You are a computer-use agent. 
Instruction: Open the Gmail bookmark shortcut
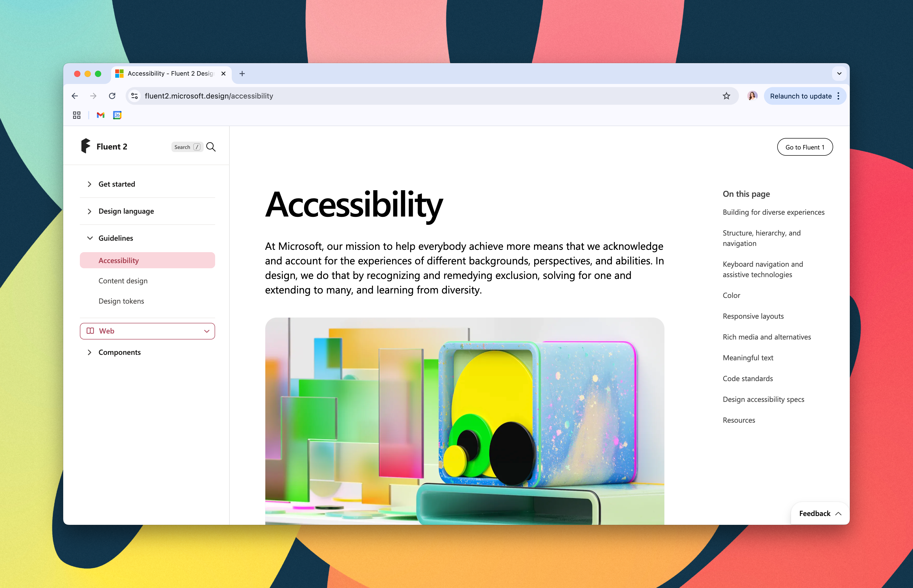pyautogui.click(x=100, y=115)
